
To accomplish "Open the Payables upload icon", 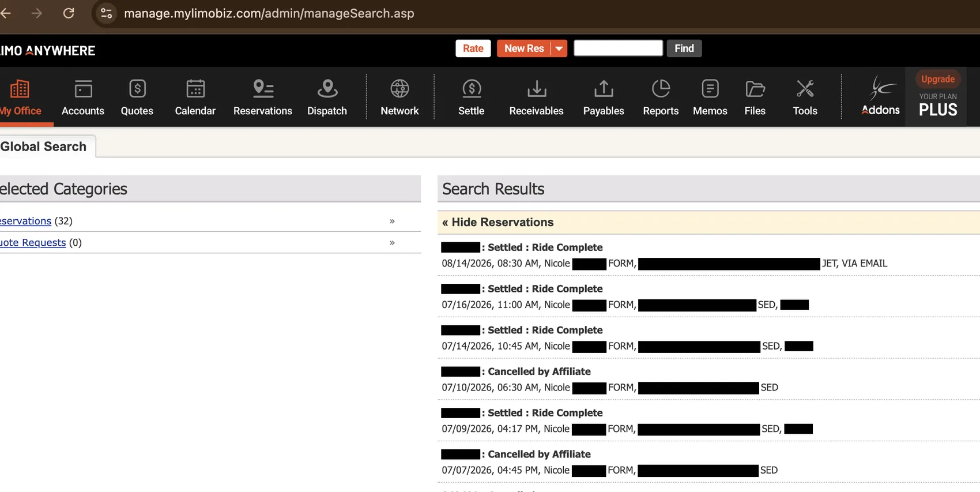I will [604, 89].
